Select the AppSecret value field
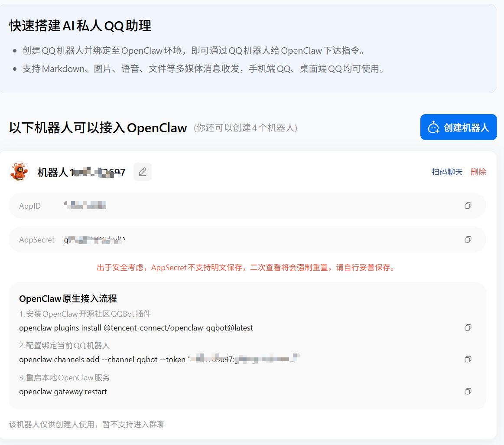 (247, 239)
